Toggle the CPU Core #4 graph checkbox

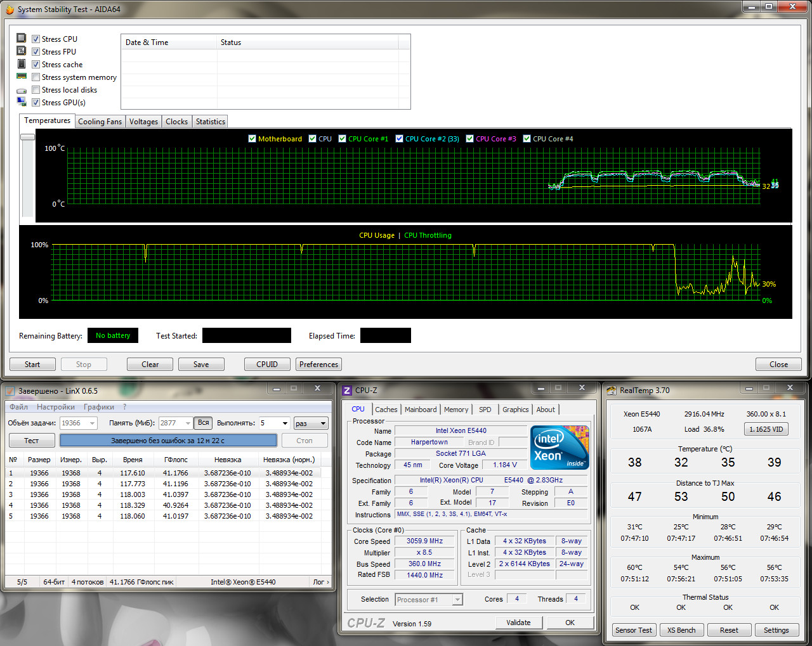(527, 139)
